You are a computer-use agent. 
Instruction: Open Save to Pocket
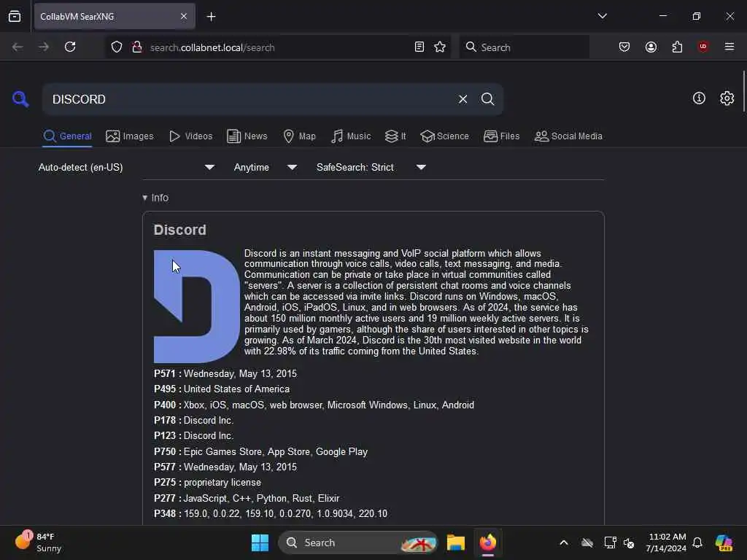tap(624, 47)
